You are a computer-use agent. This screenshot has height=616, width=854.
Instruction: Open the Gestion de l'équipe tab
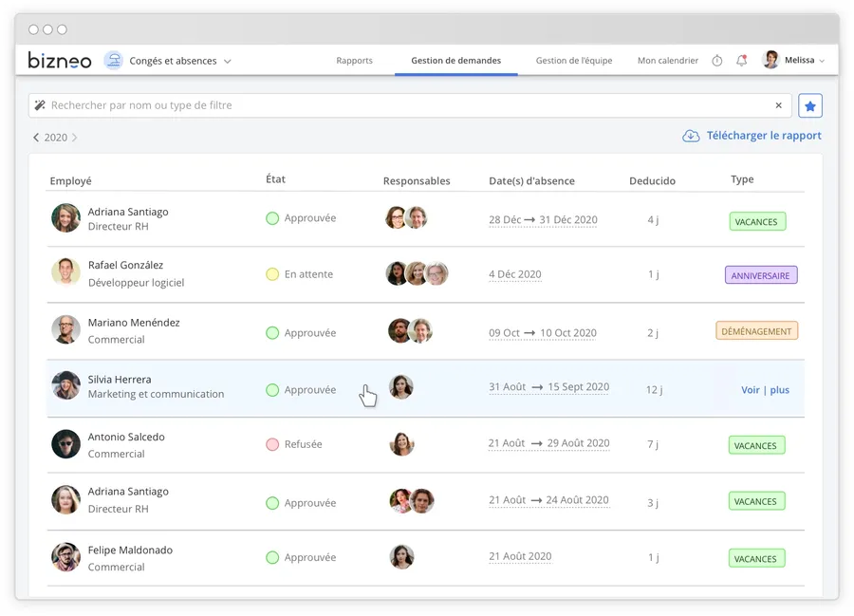573,61
